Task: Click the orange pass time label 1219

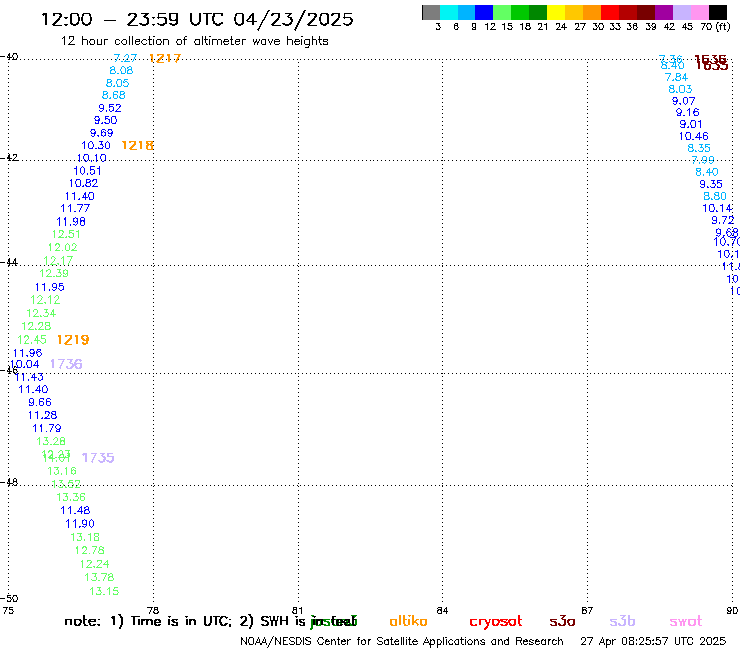Action: (x=73, y=340)
